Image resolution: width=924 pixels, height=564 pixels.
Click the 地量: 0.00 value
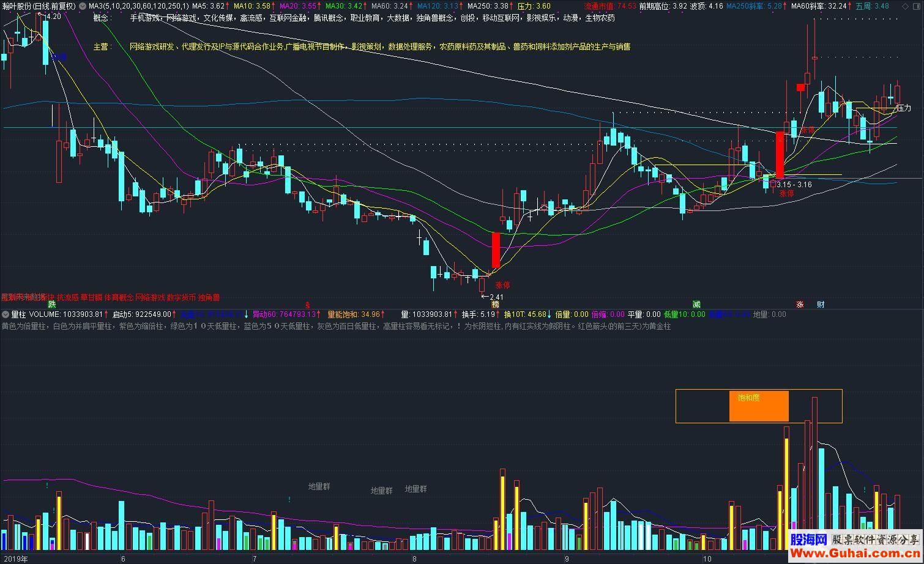[769, 314]
